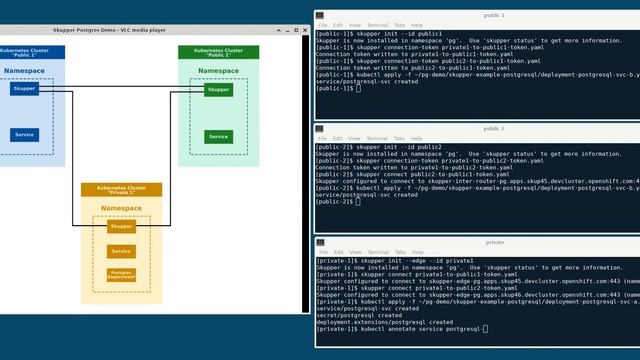Image resolution: width=640 pixels, height=360 pixels.
Task: Click 'skupper connect private1-to-public2-token.yaml' command line
Action: click(417, 288)
